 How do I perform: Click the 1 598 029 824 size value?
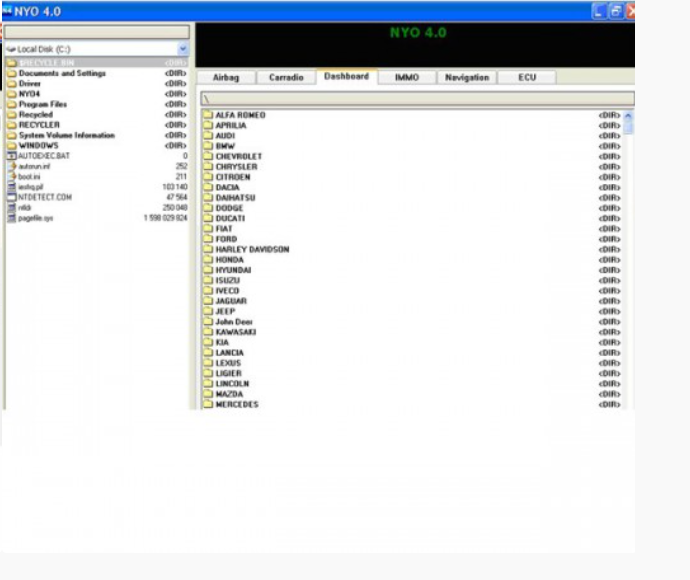[x=165, y=218]
